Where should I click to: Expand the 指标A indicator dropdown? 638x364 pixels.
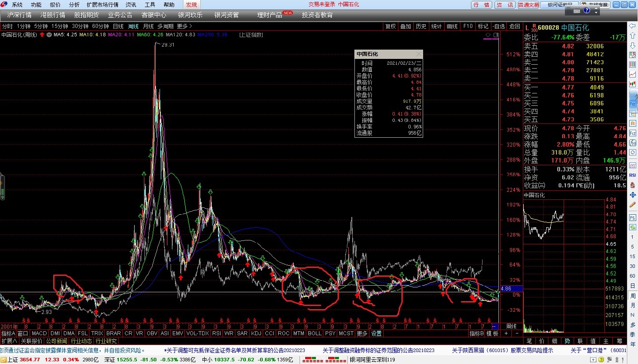pyautogui.click(x=8, y=333)
